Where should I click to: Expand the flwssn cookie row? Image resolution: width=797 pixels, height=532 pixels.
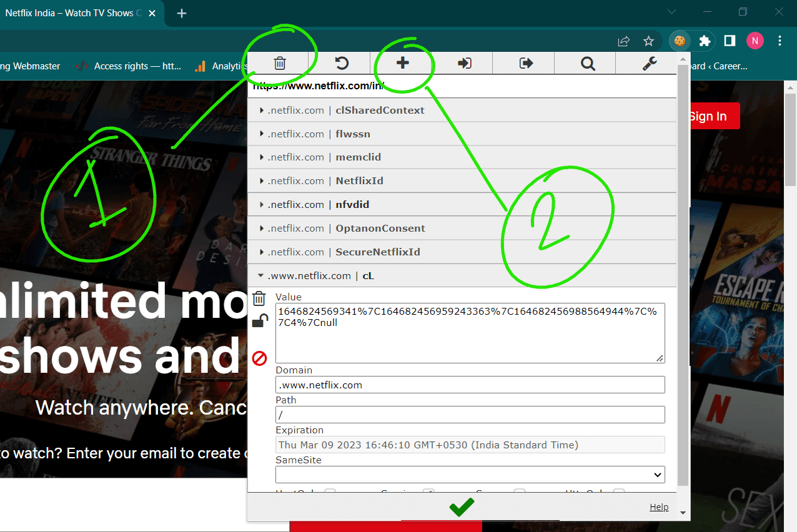[x=462, y=134]
